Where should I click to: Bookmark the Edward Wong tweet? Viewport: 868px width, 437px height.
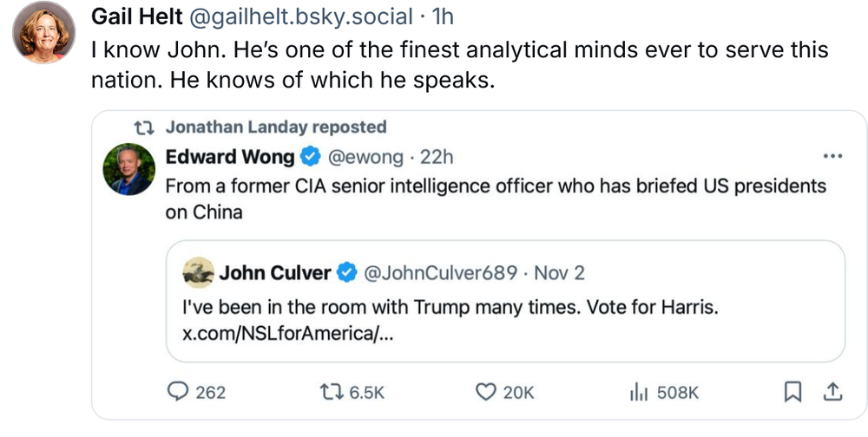792,392
